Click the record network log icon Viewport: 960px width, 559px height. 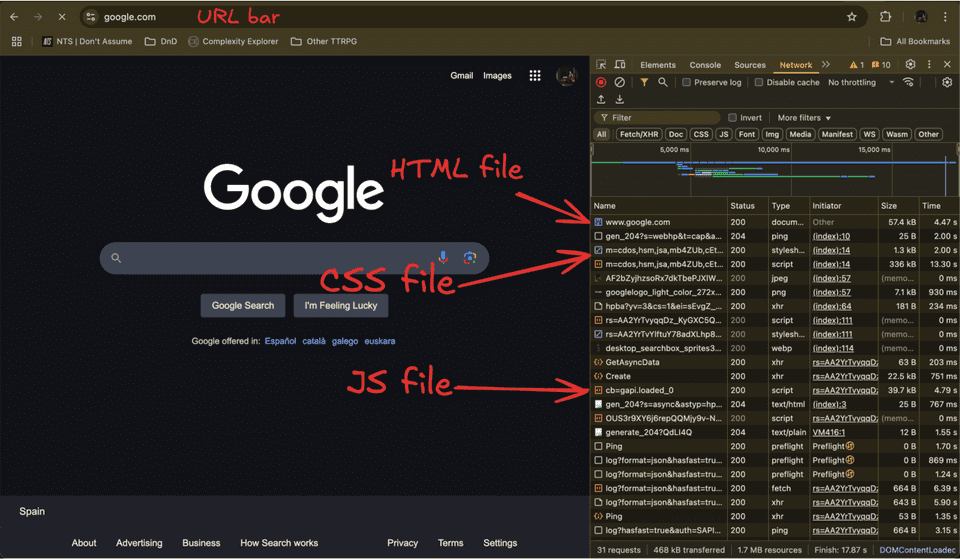click(601, 82)
